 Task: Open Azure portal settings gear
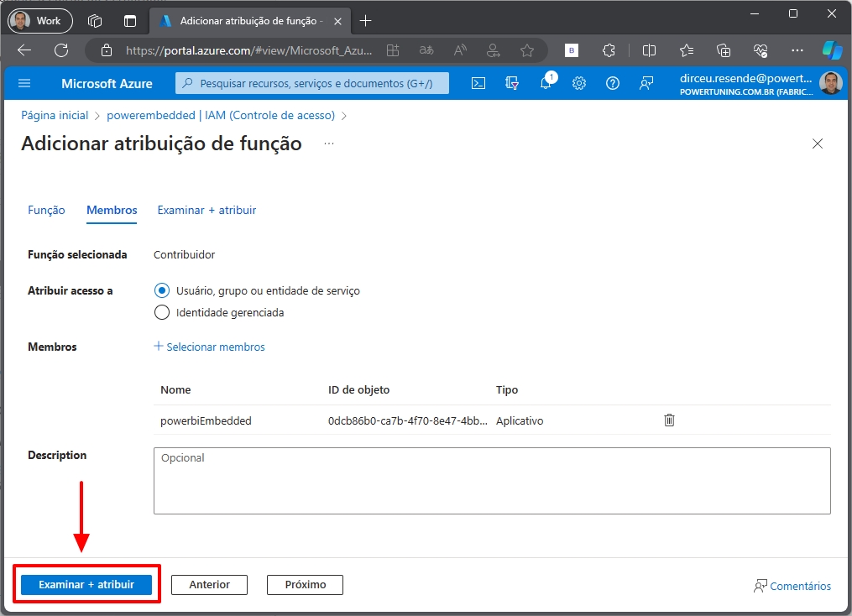579,83
